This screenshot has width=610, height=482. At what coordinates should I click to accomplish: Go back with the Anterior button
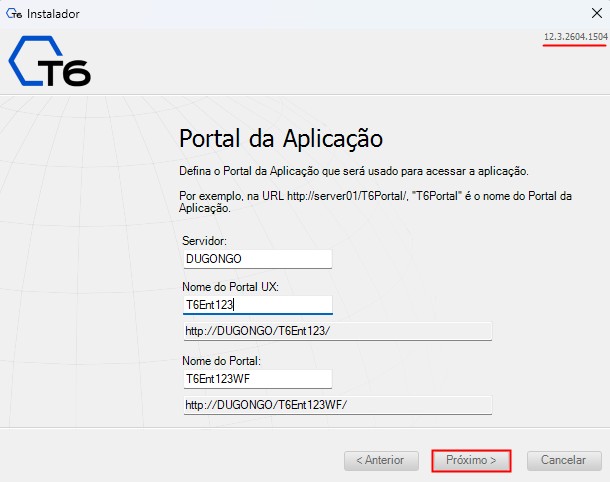pyautogui.click(x=381, y=461)
